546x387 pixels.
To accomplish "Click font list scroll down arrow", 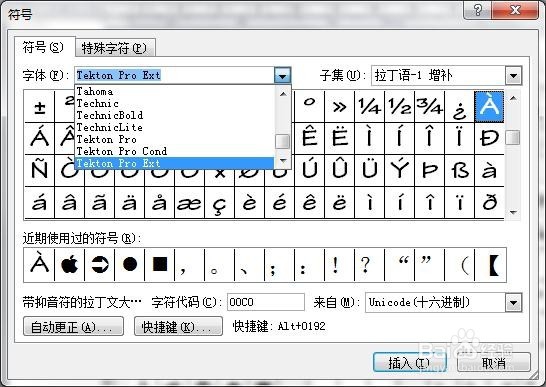I will (283, 161).
